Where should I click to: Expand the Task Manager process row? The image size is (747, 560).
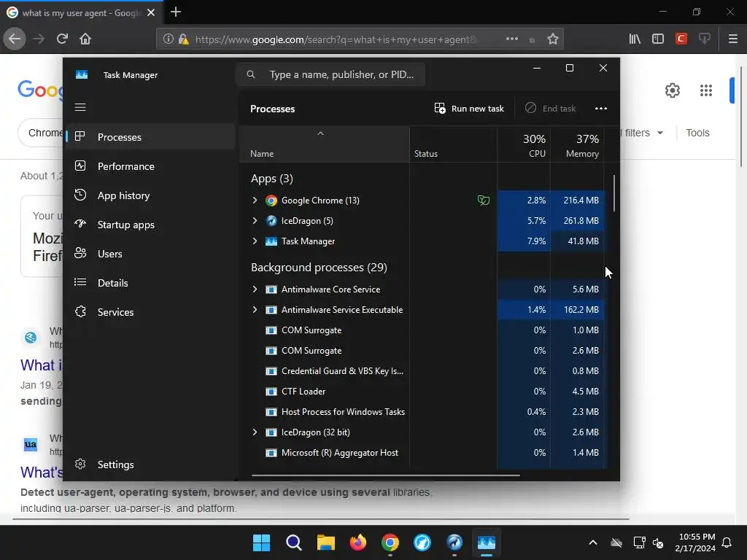coord(255,241)
